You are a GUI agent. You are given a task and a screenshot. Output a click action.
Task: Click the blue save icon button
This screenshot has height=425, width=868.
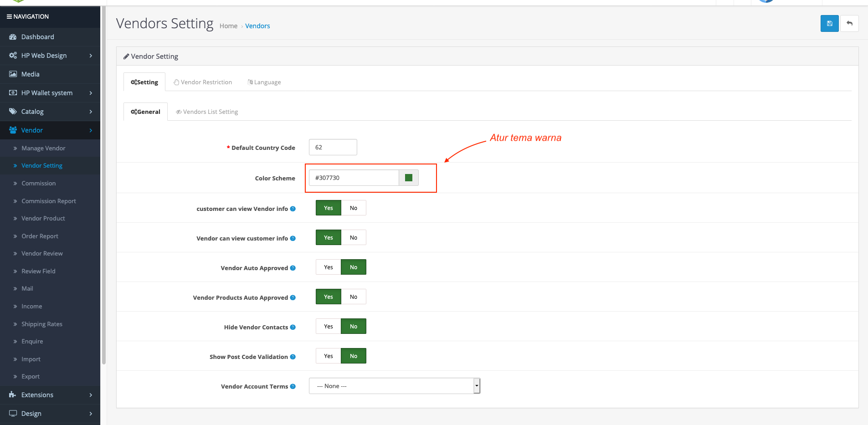pyautogui.click(x=829, y=24)
